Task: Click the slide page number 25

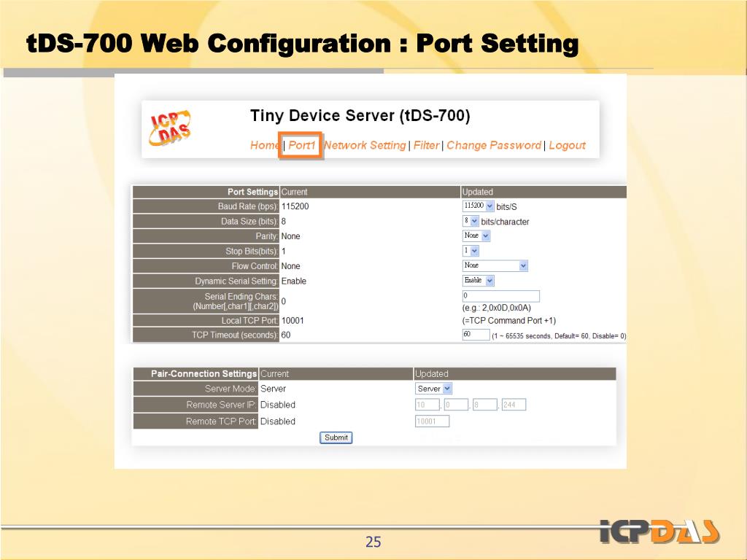Action: (373, 542)
